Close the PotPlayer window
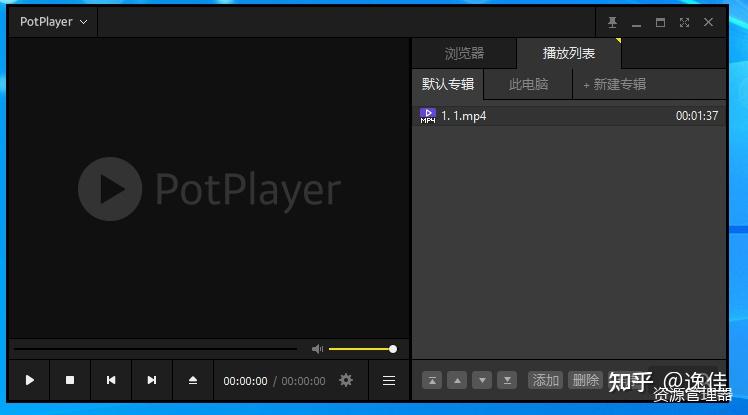Viewport: 748px width, 415px height. click(708, 22)
